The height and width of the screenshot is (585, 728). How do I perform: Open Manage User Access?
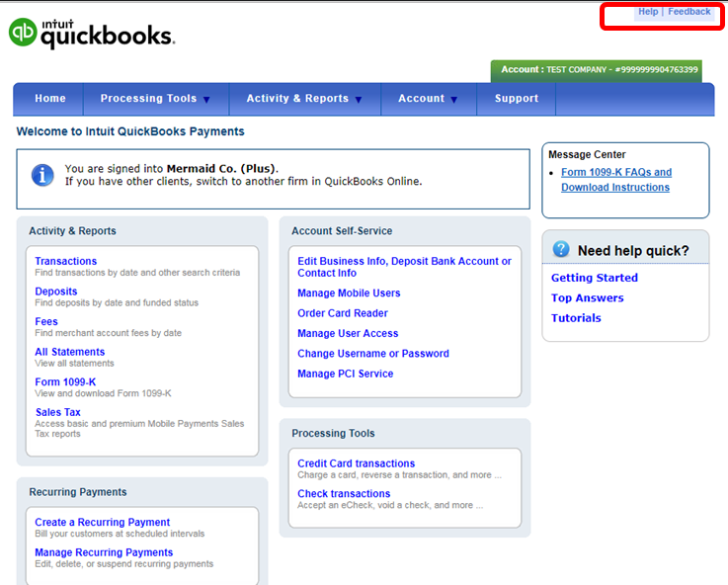(348, 333)
